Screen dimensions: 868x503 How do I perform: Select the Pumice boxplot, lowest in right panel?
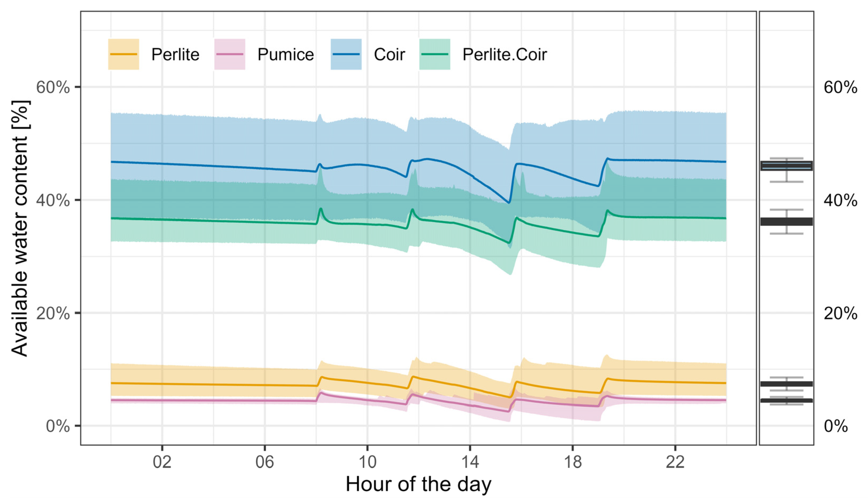(786, 400)
